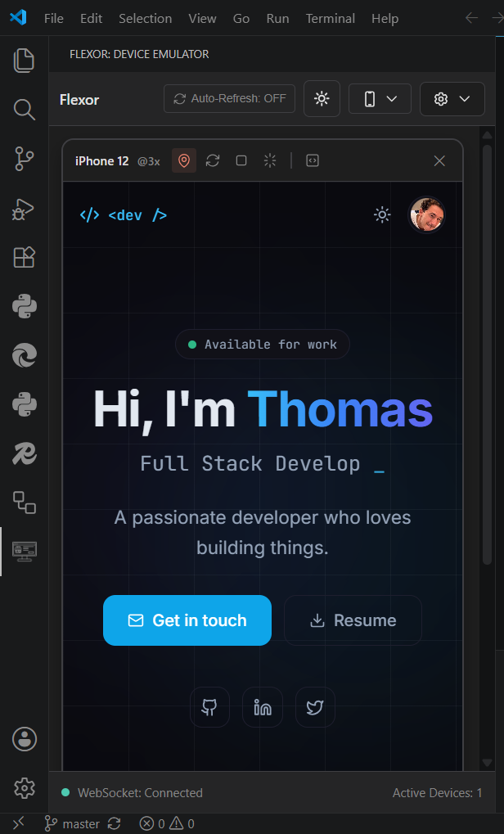This screenshot has width=504, height=834.
Task: Open the Flexor settings gear dropdown
Action: click(x=452, y=99)
